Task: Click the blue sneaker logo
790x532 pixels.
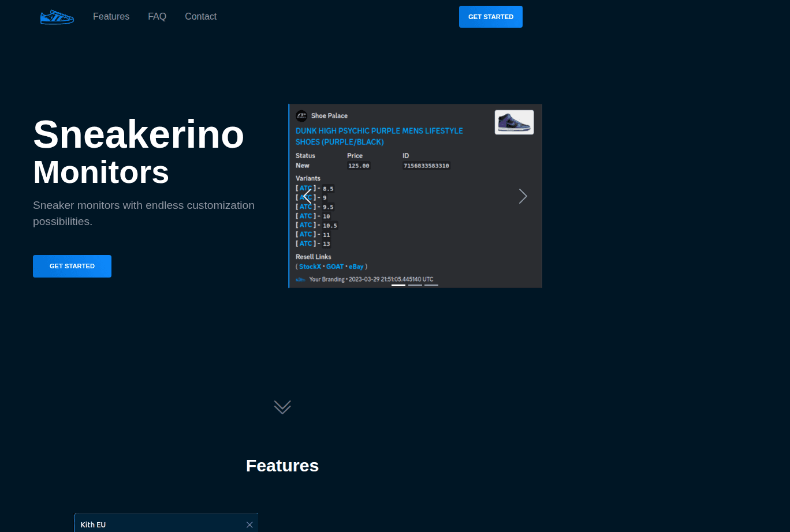Action: click(57, 17)
